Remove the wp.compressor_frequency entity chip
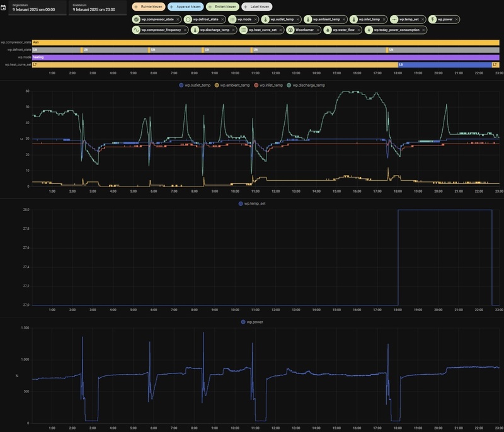504x432 pixels. coord(185,30)
